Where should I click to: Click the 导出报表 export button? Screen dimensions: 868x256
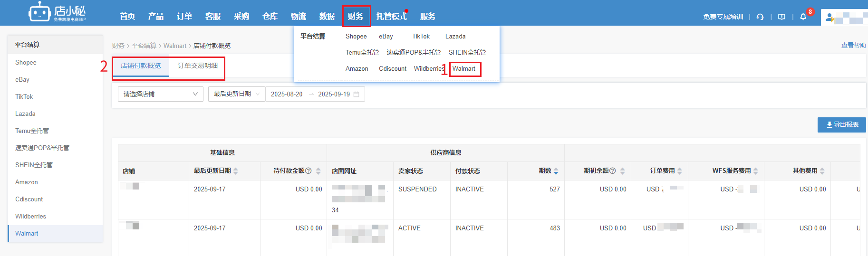(842, 125)
